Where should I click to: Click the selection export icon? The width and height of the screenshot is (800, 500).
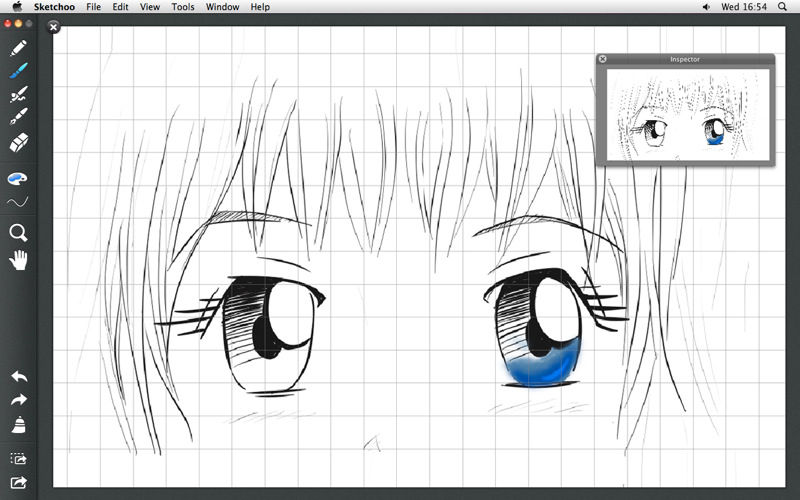18,459
